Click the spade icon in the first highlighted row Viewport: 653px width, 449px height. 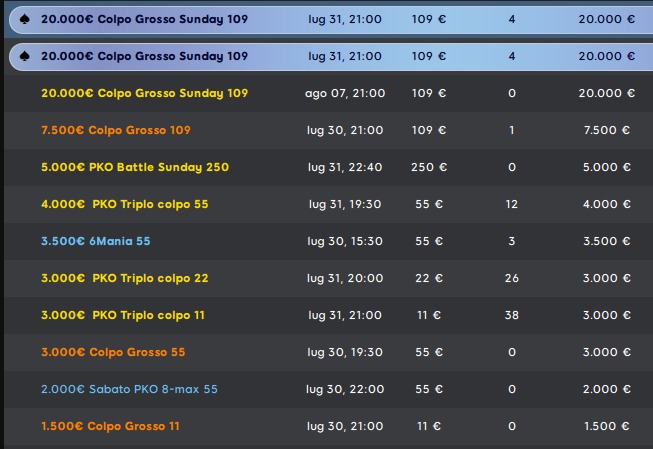[25, 19]
